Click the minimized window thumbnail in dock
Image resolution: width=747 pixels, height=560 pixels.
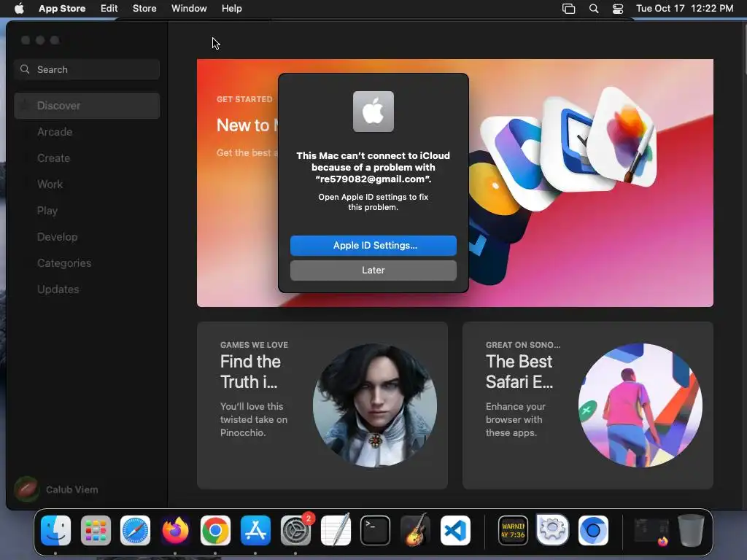tap(651, 531)
